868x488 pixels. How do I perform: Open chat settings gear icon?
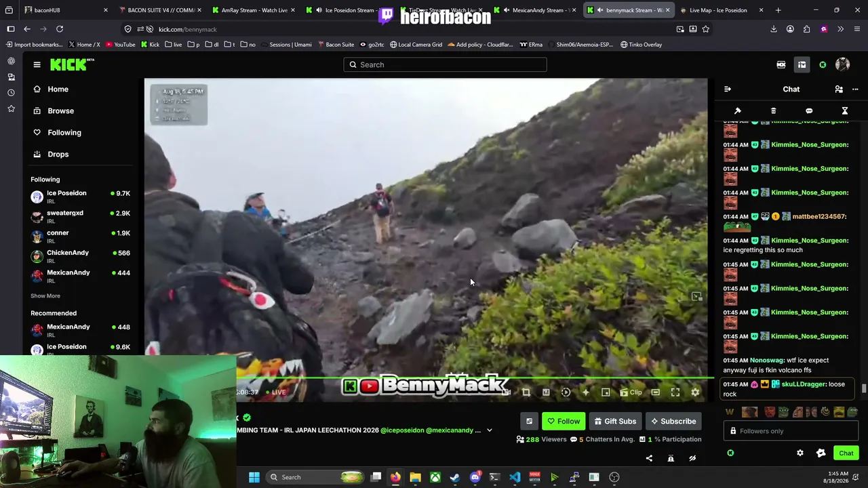point(800,453)
